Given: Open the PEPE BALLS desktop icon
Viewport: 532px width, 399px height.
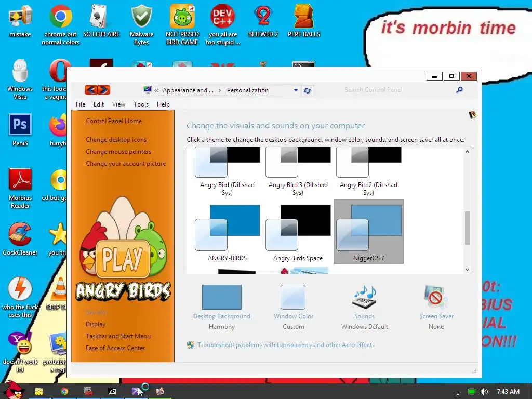Looking at the screenshot, I should (303, 20).
